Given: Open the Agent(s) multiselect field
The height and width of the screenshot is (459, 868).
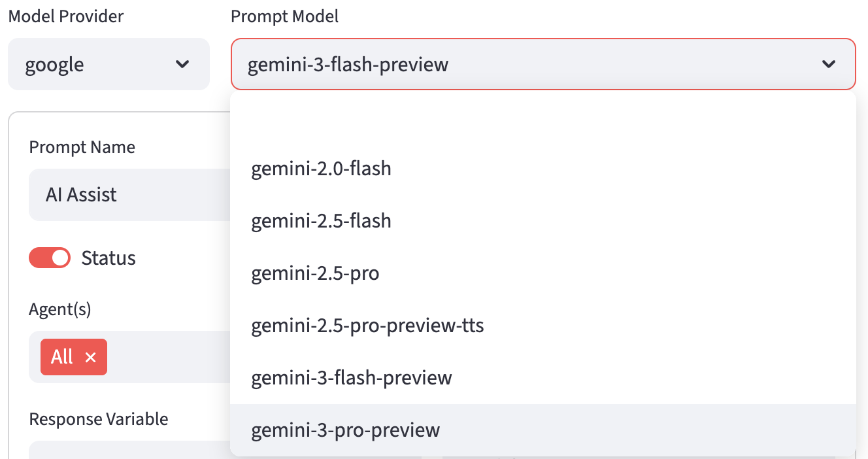Looking at the screenshot, I should [170, 357].
